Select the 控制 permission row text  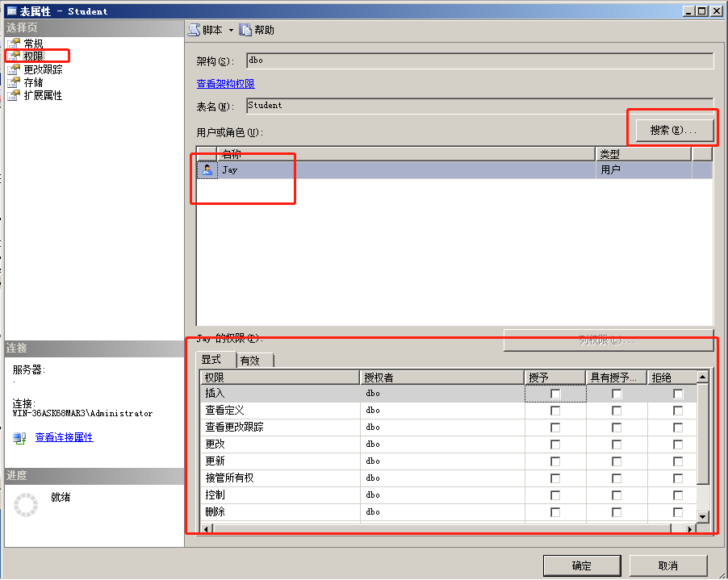(215, 495)
